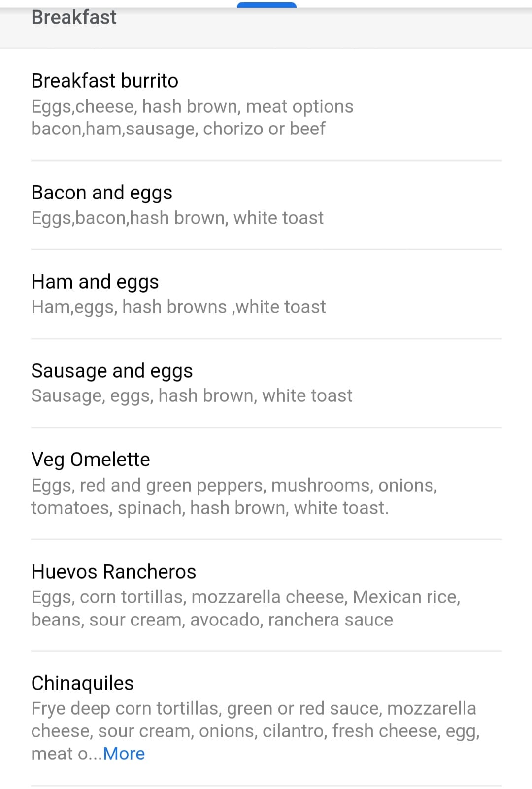Image resolution: width=532 pixels, height=789 pixels.
Task: Tap the 'Eggs,bacon,hash brown, white toast' description
Action: point(177,218)
